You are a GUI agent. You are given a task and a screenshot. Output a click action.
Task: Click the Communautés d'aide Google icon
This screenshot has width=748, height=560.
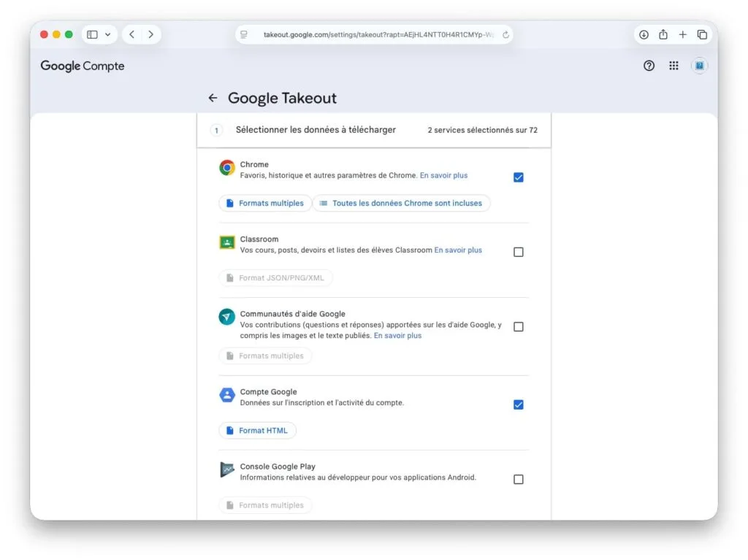226,316
